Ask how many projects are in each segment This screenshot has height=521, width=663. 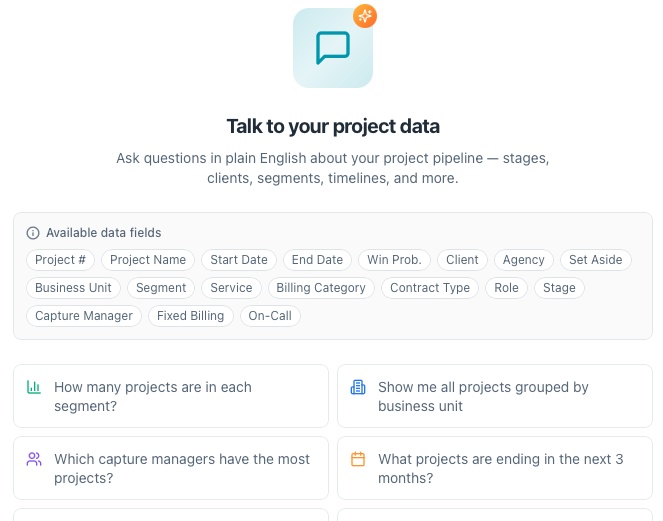point(171,396)
